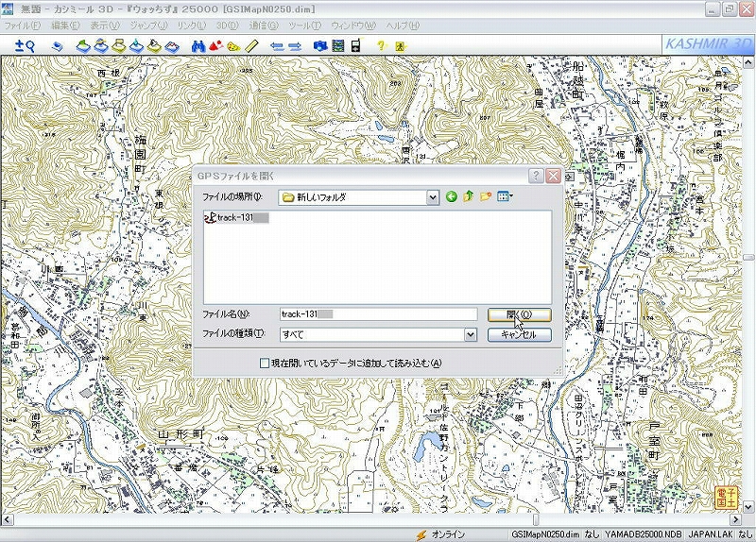Click the yellow map layer toolbar icon
Screen dimensions: 756x542
(119, 45)
